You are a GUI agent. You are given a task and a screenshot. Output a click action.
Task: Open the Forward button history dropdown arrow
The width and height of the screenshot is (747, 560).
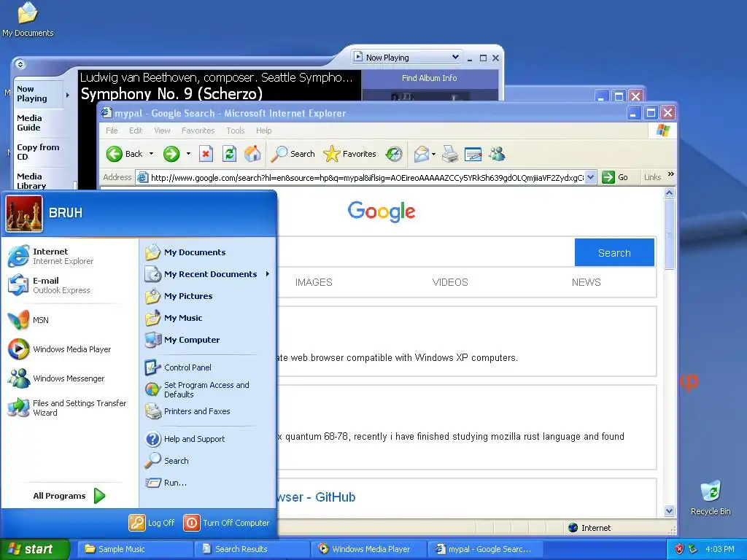pos(189,154)
